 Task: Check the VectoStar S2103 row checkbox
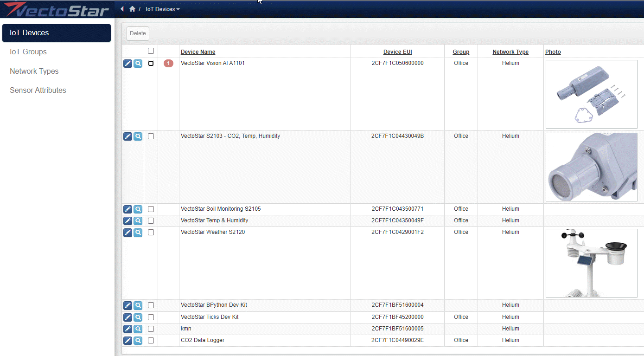point(151,136)
